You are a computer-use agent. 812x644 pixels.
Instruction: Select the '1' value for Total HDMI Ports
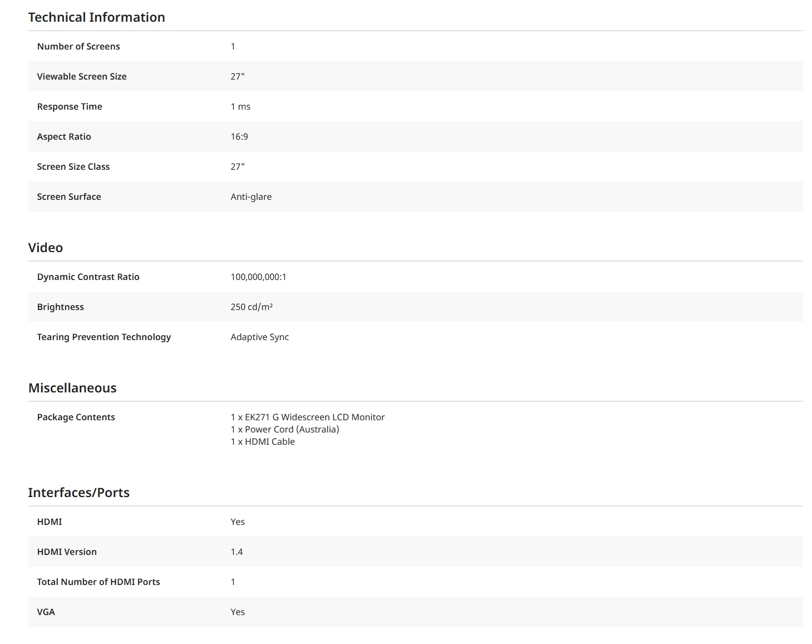(233, 582)
